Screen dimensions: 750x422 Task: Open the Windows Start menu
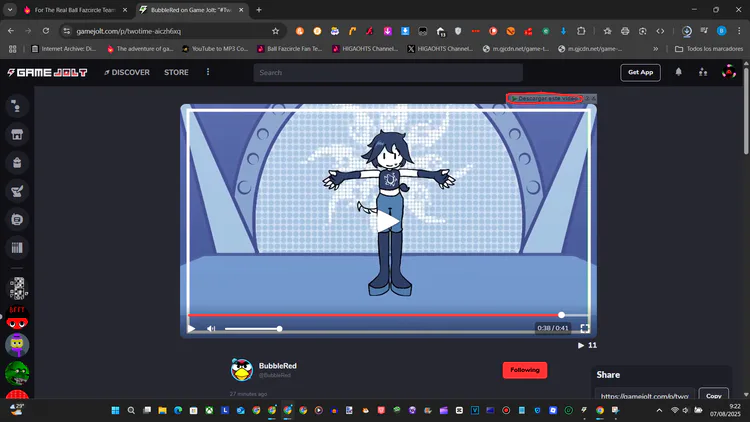click(115, 410)
